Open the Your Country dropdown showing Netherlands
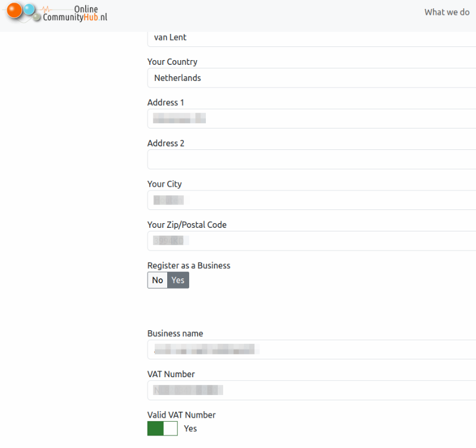 pos(311,78)
